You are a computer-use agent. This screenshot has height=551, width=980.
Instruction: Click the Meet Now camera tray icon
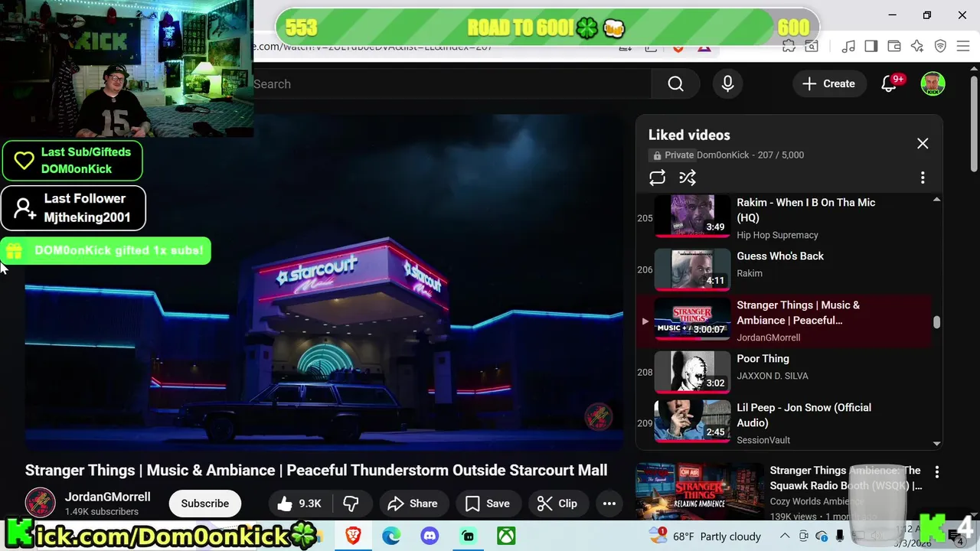(x=805, y=536)
